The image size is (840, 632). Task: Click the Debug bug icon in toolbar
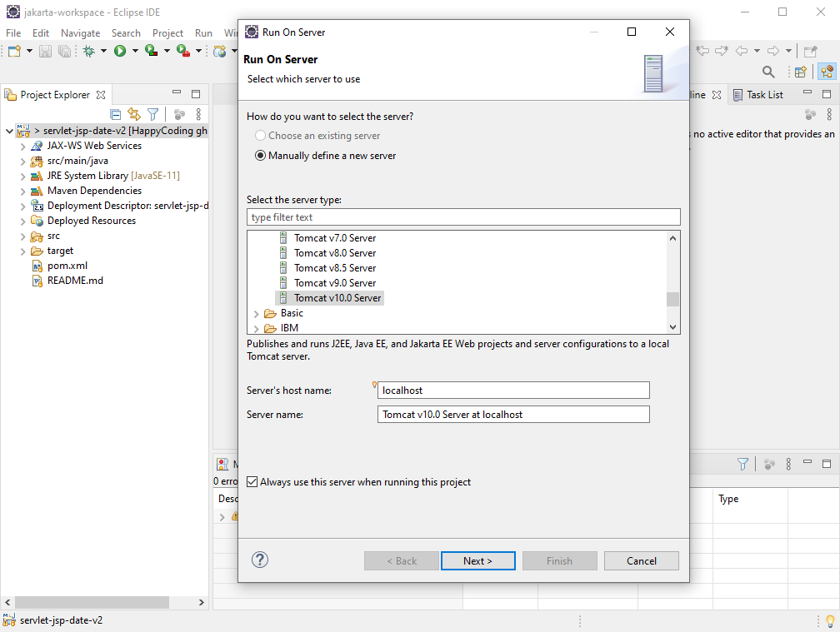coord(89,51)
